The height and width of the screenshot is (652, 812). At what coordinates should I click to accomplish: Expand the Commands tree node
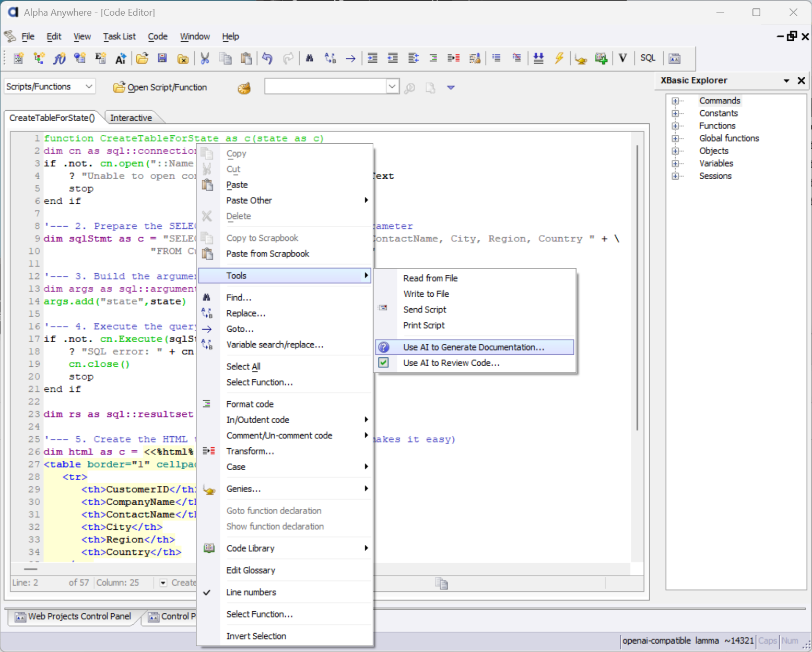coord(675,101)
